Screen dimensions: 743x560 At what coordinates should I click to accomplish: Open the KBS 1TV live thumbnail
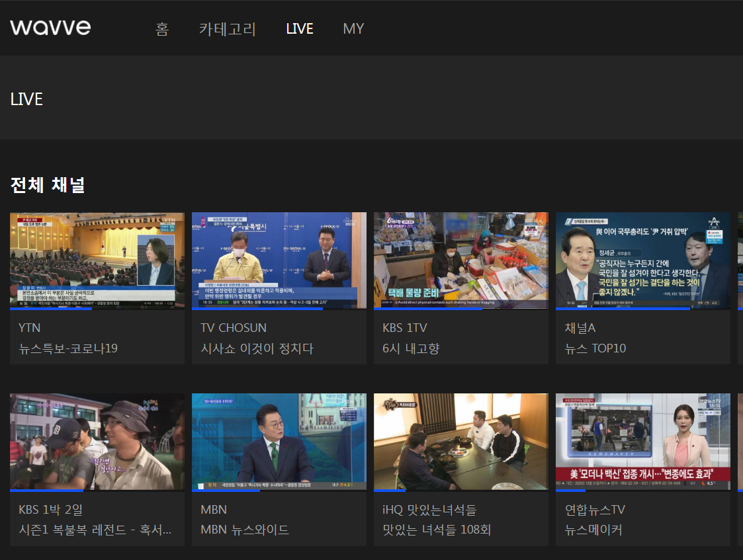(x=461, y=260)
